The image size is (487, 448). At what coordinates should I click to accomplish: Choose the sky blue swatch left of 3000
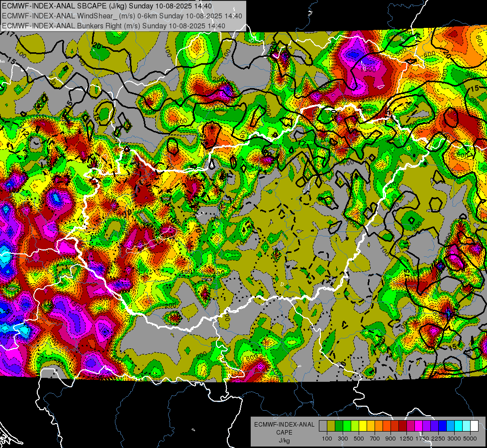click(x=450, y=426)
